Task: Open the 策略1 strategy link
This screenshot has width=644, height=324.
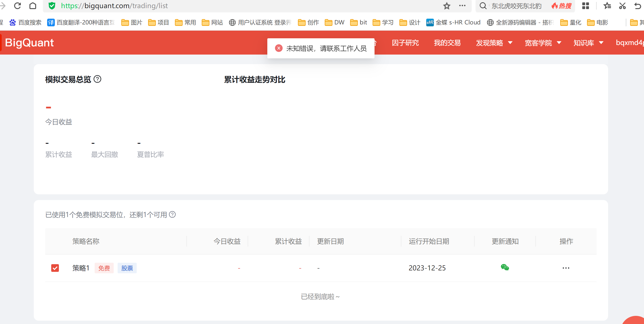Action: pos(81,268)
